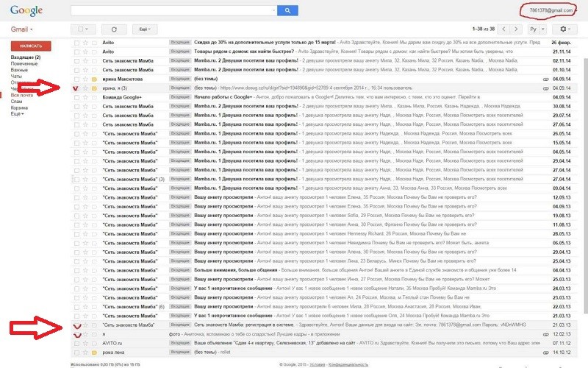Star the Команда Google+ email
The height and width of the screenshot is (368, 588).
click(85, 97)
